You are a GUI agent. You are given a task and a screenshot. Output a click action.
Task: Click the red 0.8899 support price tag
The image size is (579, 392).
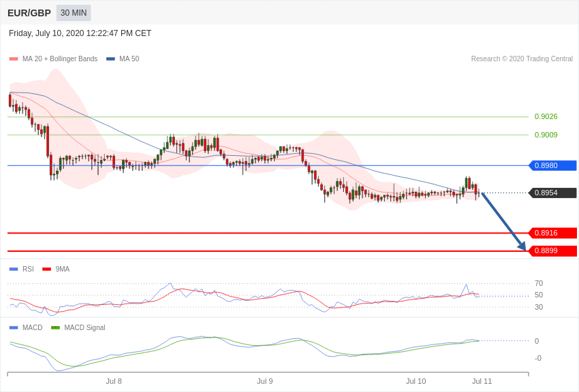pos(553,250)
